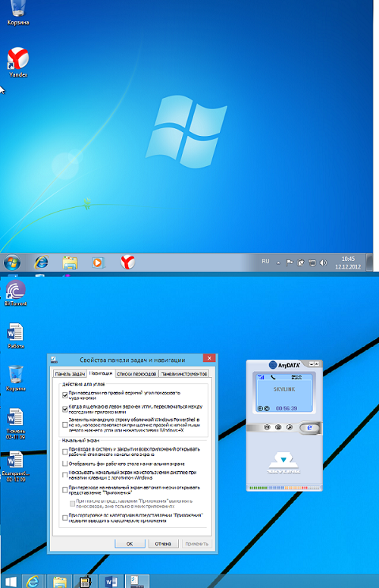The image size is (379, 588).
Task: Launch Internet Explorer from the Windows 8 taskbar
Action: 33,581
